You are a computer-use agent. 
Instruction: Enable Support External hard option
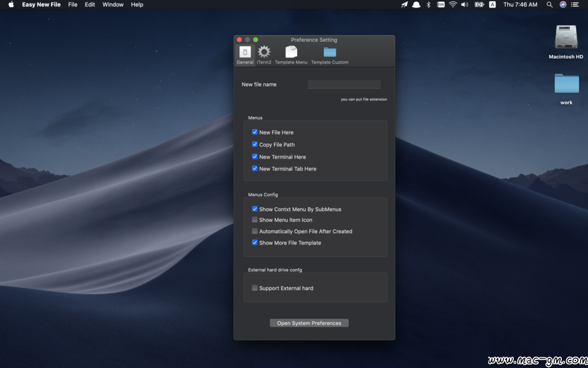255,288
